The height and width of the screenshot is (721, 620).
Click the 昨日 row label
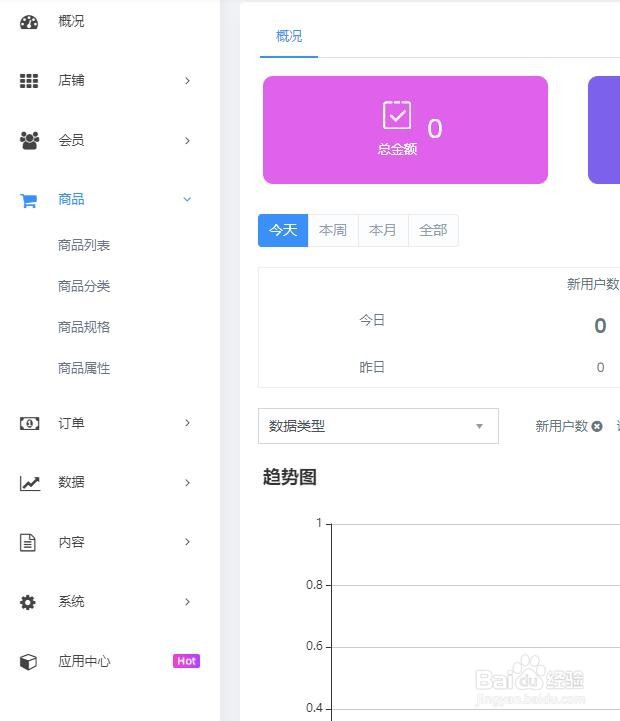[372, 367]
